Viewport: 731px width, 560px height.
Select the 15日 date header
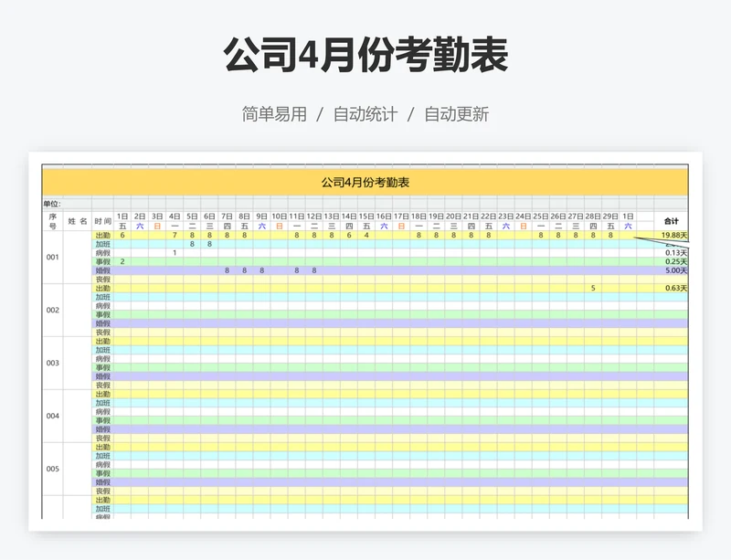pos(366,217)
